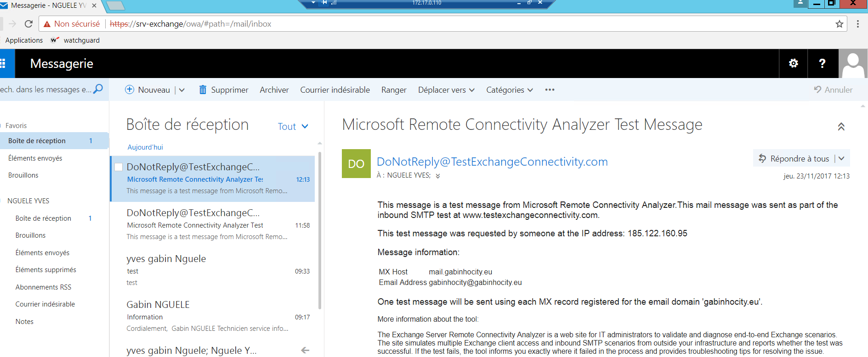
Task: Open the Tout filter dropdown
Action: click(x=293, y=127)
